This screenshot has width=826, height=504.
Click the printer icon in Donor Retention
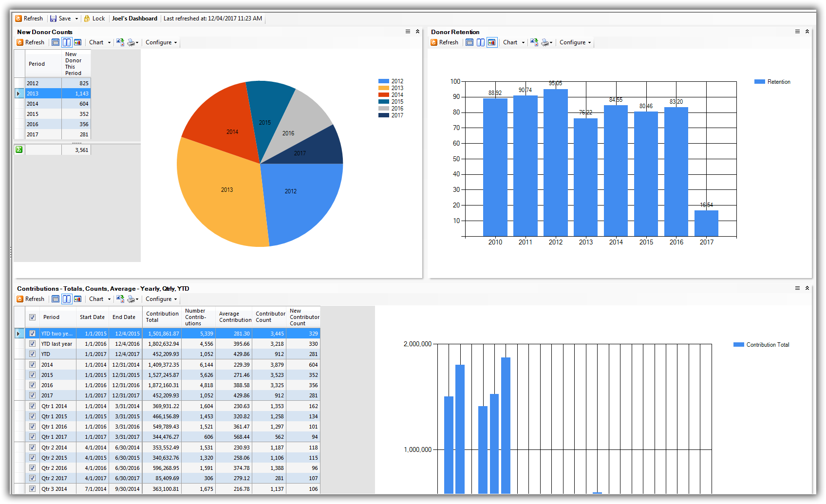tap(545, 42)
